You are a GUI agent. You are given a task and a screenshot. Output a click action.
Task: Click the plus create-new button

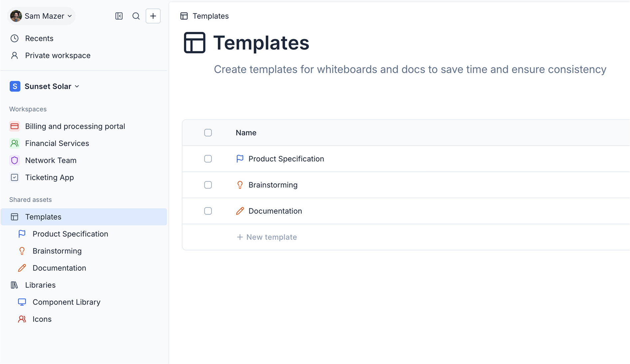(153, 16)
